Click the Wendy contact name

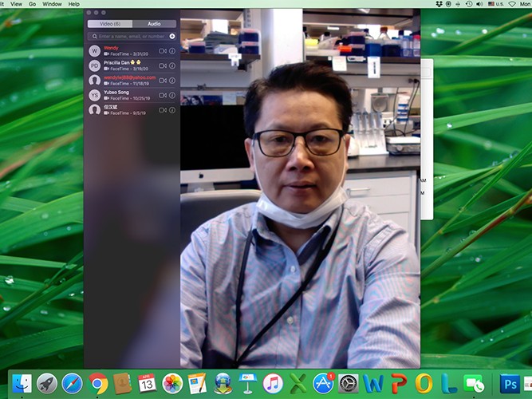(x=111, y=48)
